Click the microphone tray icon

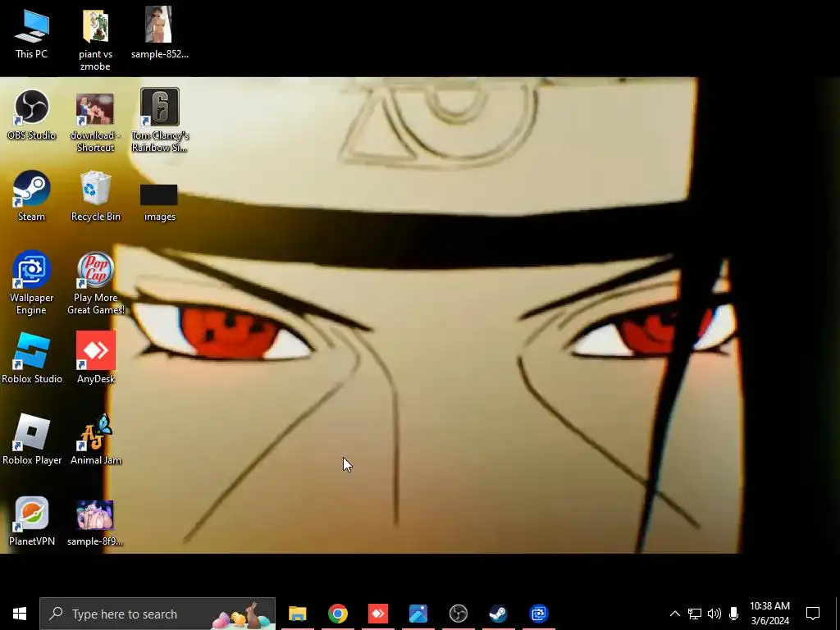click(734, 614)
